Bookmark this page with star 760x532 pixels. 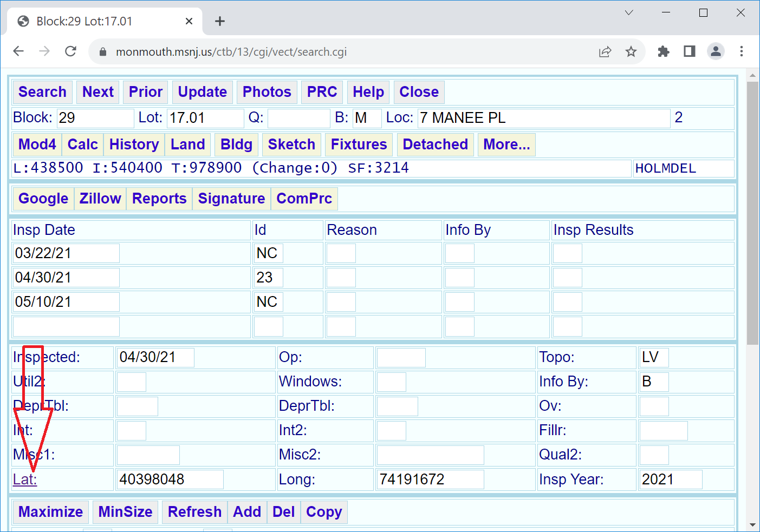(x=631, y=52)
